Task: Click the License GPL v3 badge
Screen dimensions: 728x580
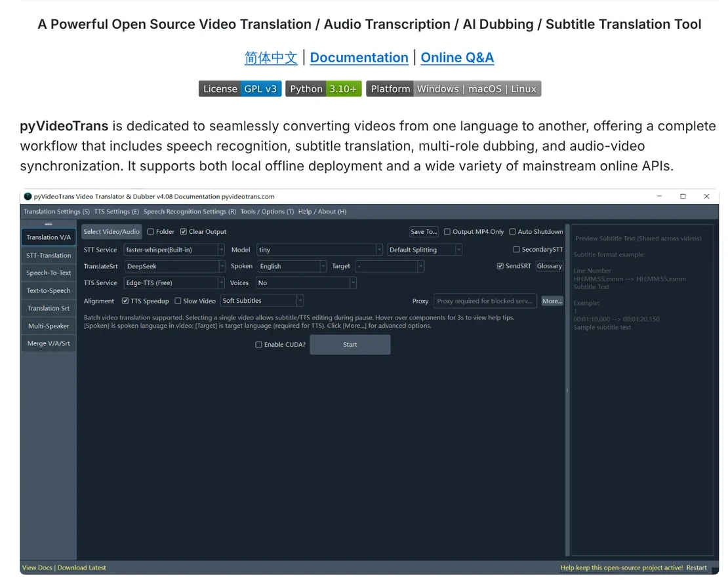Action: coord(240,88)
